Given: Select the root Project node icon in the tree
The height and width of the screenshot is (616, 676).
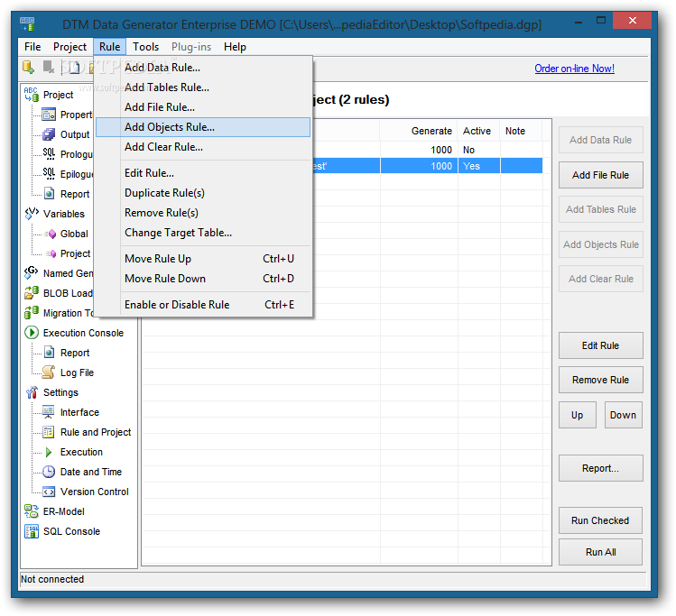Looking at the screenshot, I should (31, 95).
